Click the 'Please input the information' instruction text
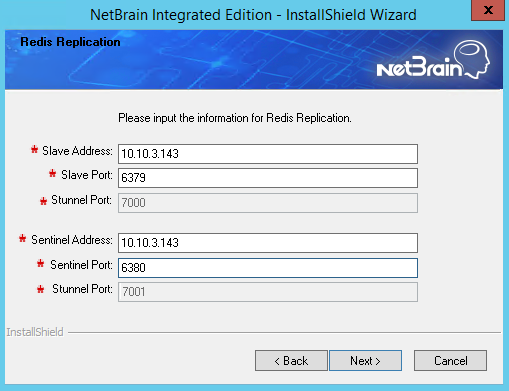The width and height of the screenshot is (509, 391). click(235, 118)
